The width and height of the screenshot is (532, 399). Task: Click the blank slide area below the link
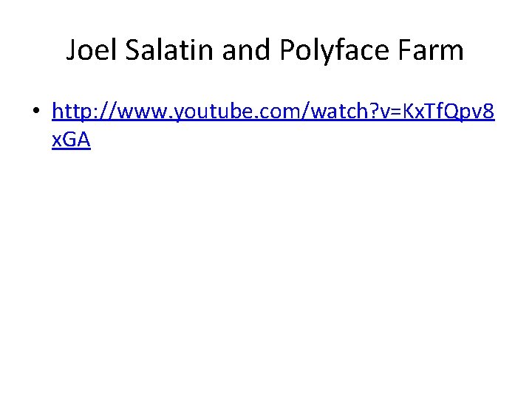pyautogui.click(x=266, y=265)
